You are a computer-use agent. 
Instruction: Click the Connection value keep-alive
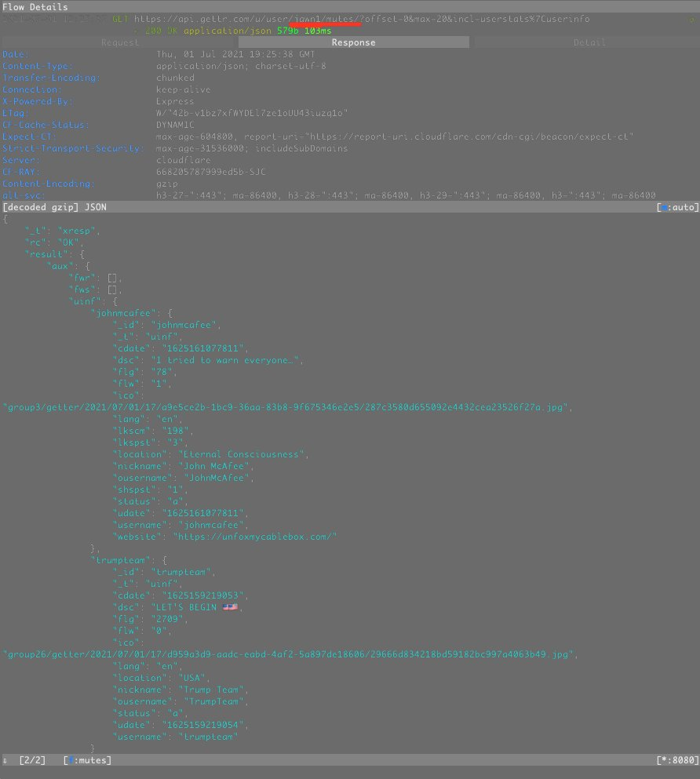[x=184, y=90]
